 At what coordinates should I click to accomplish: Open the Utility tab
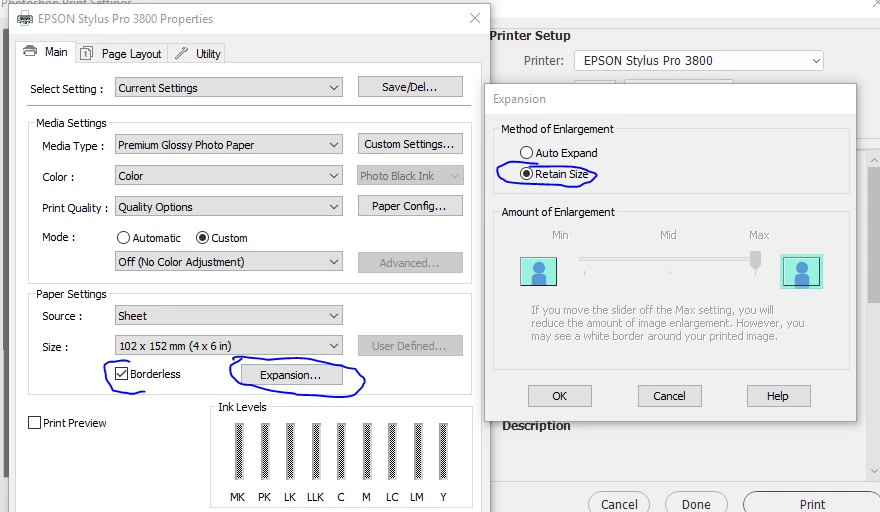click(198, 54)
